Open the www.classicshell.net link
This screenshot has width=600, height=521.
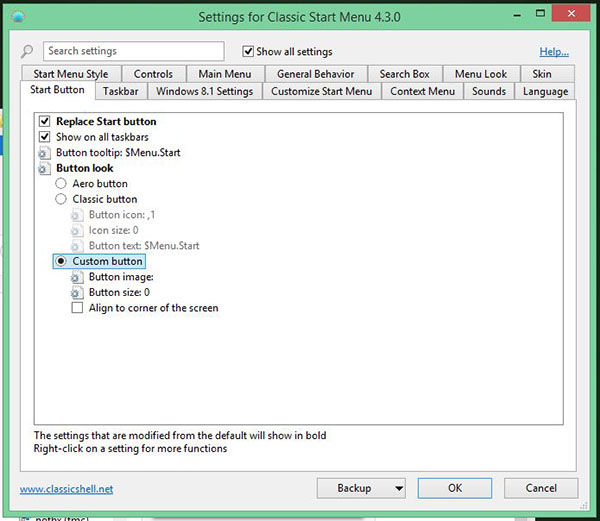pos(67,489)
